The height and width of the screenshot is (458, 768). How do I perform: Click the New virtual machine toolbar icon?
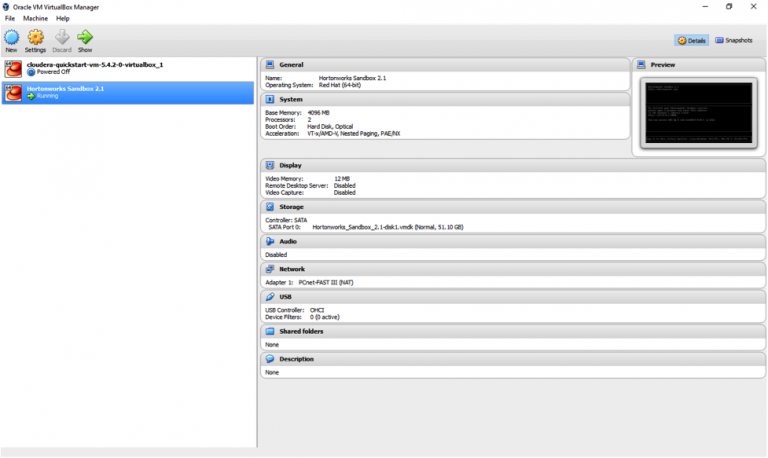point(11,37)
